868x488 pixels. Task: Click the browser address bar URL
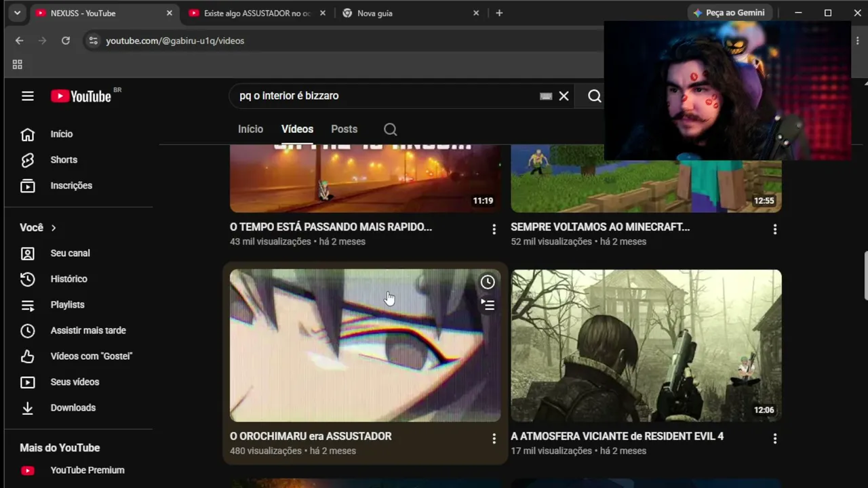pos(175,41)
